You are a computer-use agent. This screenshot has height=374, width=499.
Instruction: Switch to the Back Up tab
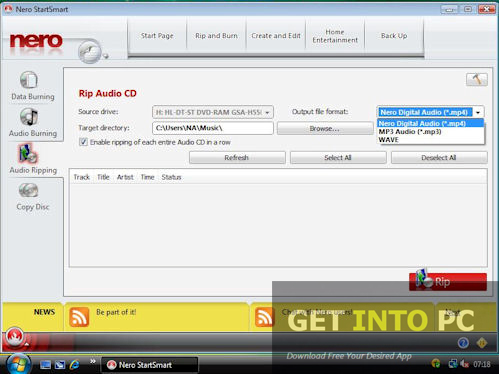tap(394, 36)
